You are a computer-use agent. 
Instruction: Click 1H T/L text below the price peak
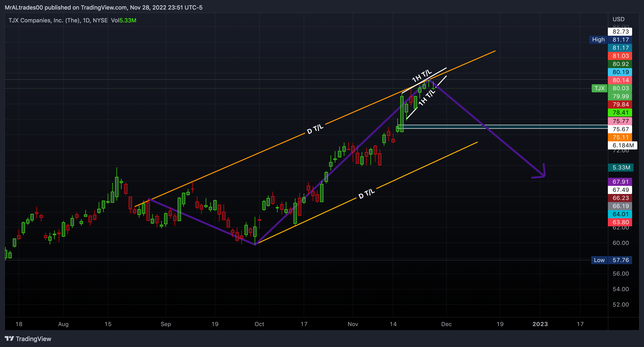tap(427, 98)
